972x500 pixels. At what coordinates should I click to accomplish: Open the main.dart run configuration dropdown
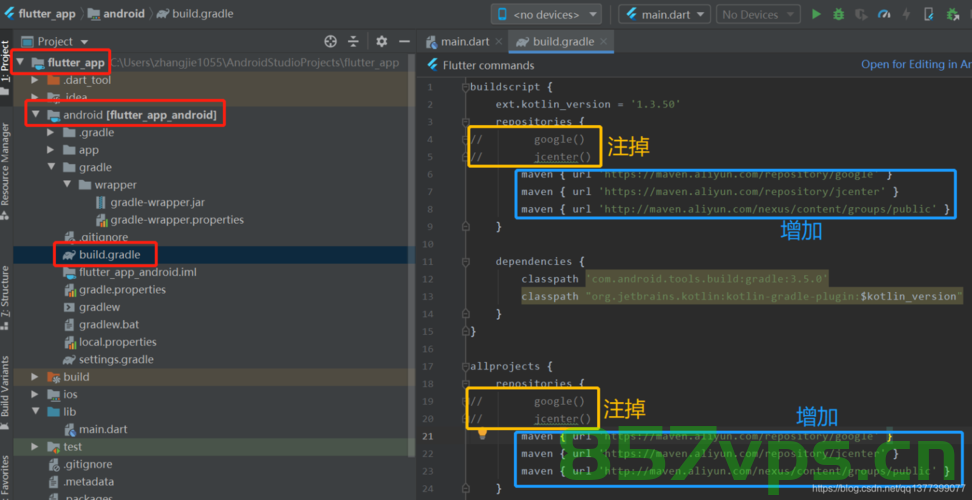pyautogui.click(x=665, y=14)
